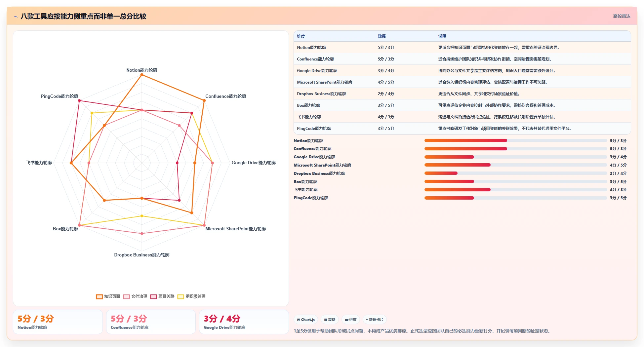Image resolution: width=644 pixels, height=347 pixels.
Task: Click the title 八款工具应按能力侧重点而非单一总分比较
Action: [x=83, y=17]
